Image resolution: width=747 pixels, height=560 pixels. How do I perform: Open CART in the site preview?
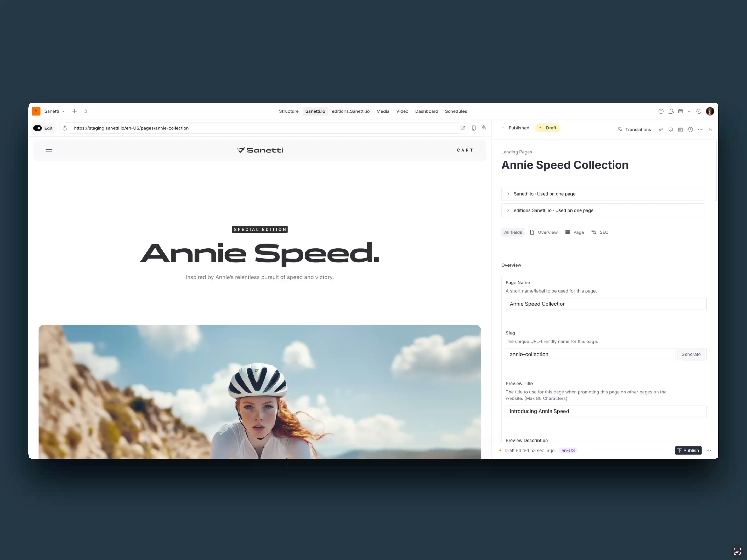(465, 150)
